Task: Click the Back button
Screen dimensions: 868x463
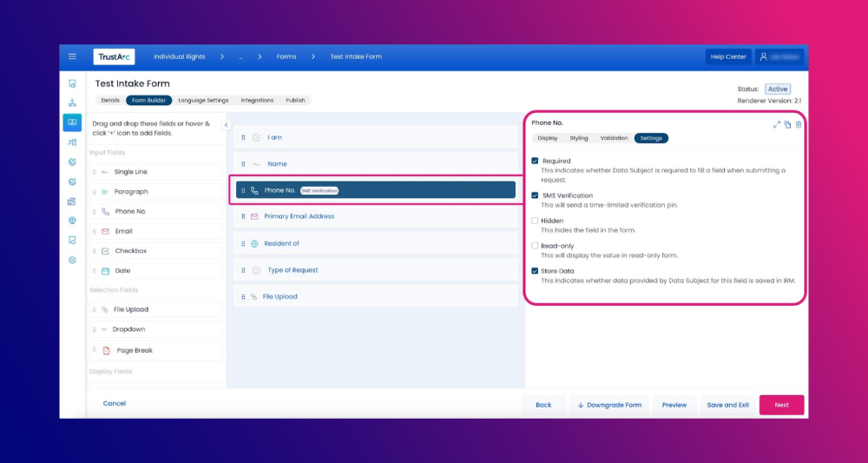Action: coord(543,405)
